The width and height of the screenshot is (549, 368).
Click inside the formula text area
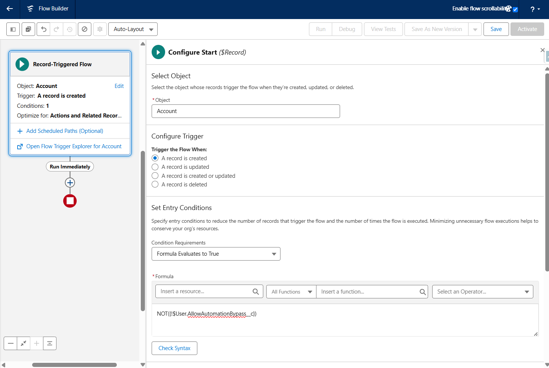pyautogui.click(x=345, y=320)
